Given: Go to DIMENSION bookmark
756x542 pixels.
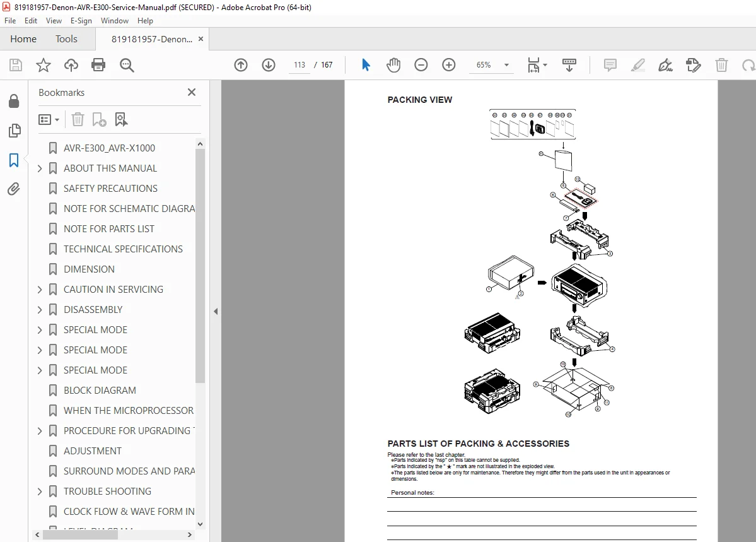Looking at the screenshot, I should click(x=89, y=269).
